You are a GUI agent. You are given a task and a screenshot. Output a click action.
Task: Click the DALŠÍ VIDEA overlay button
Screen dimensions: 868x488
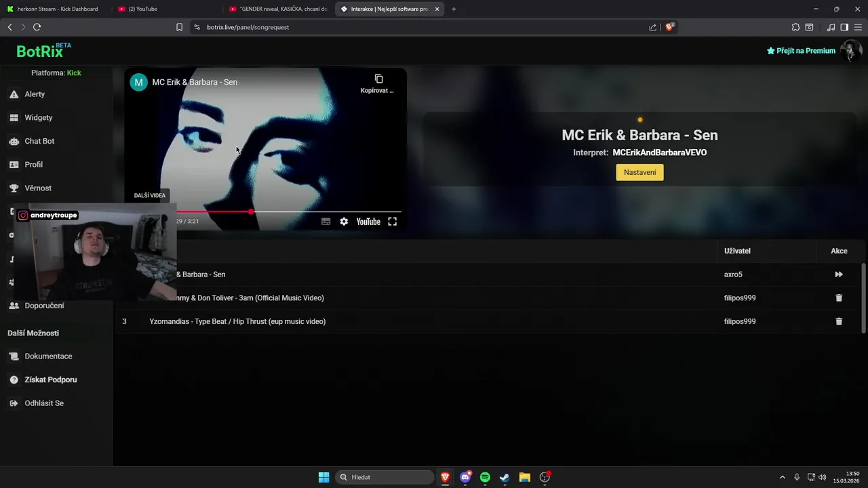coord(150,195)
